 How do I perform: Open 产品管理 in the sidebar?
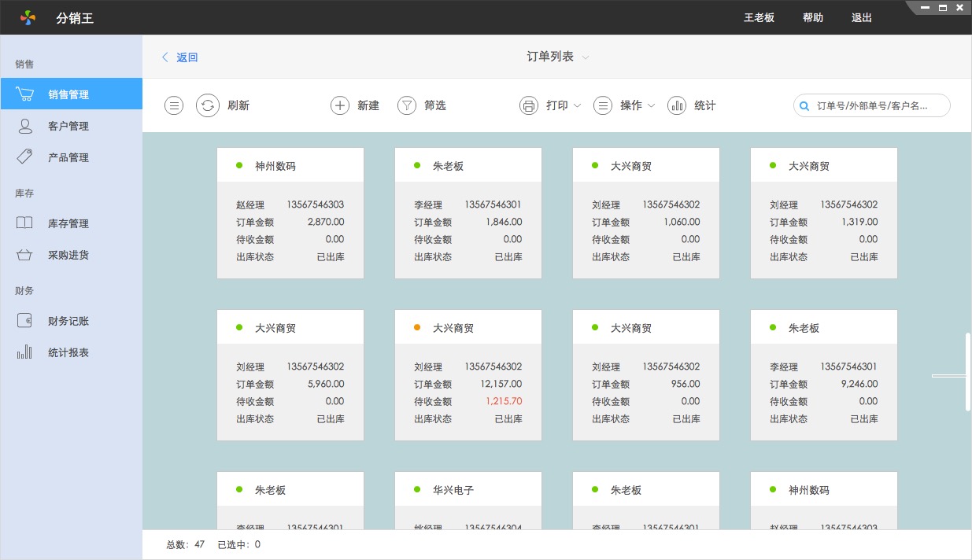(68, 157)
